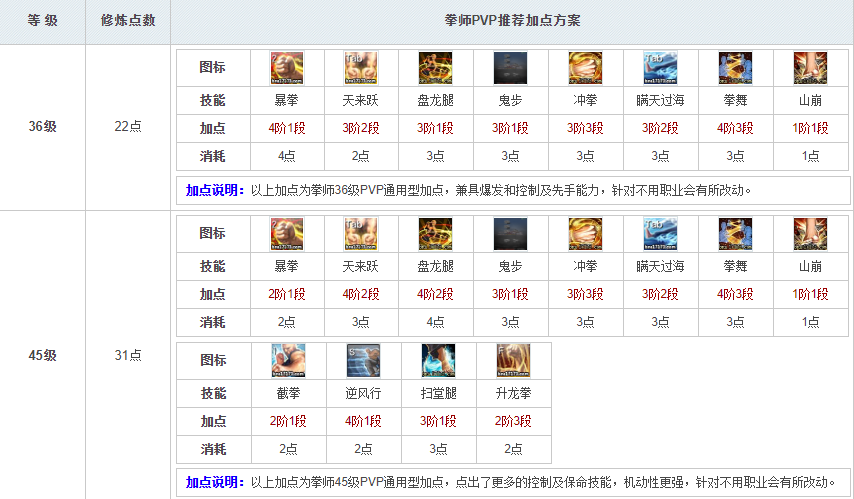Select the 36级 level cell

click(42, 126)
